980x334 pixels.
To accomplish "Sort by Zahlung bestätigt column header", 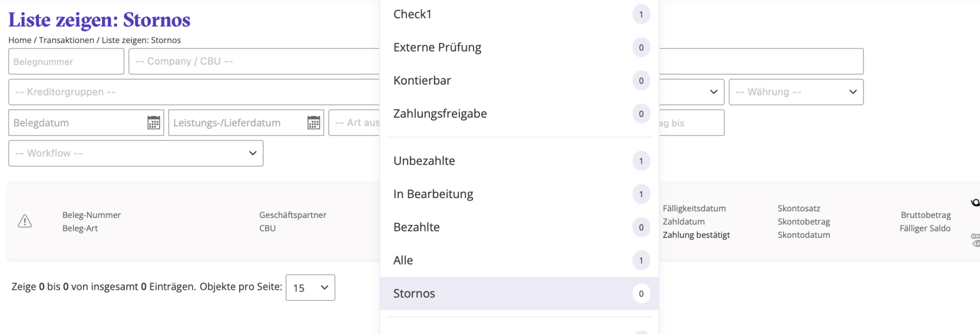I will 696,235.
